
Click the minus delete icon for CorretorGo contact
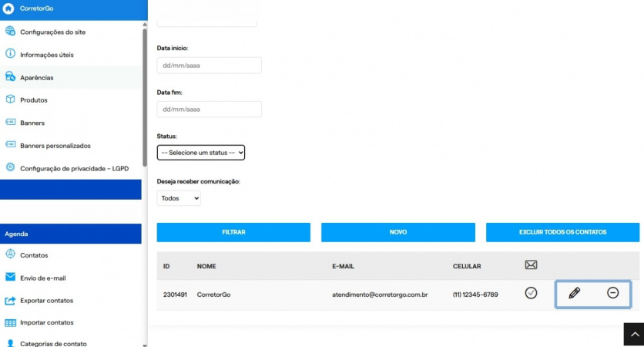point(612,293)
